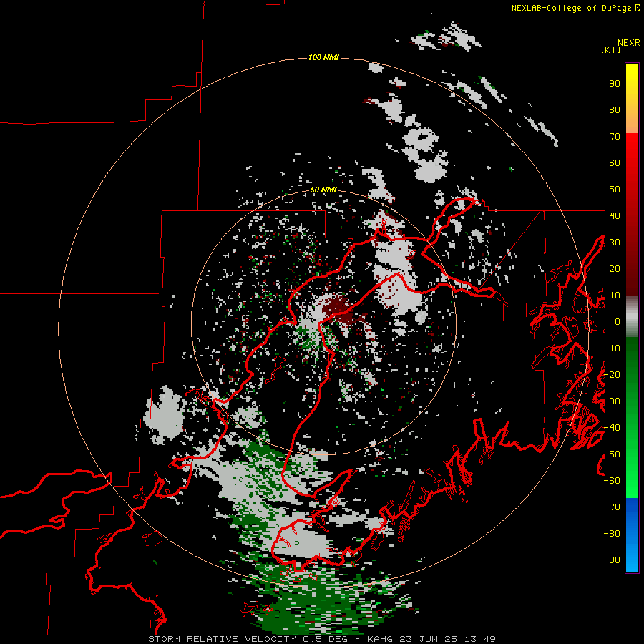Viewport: 644px width, 644px height.
Task: Click the 10 value on the velocity scale
Action: [615, 296]
